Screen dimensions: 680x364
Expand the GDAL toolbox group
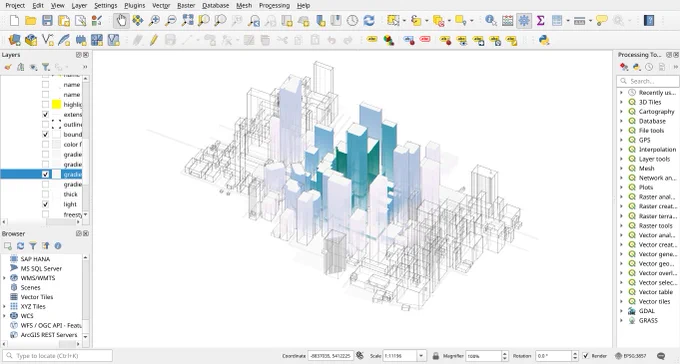[621, 311]
